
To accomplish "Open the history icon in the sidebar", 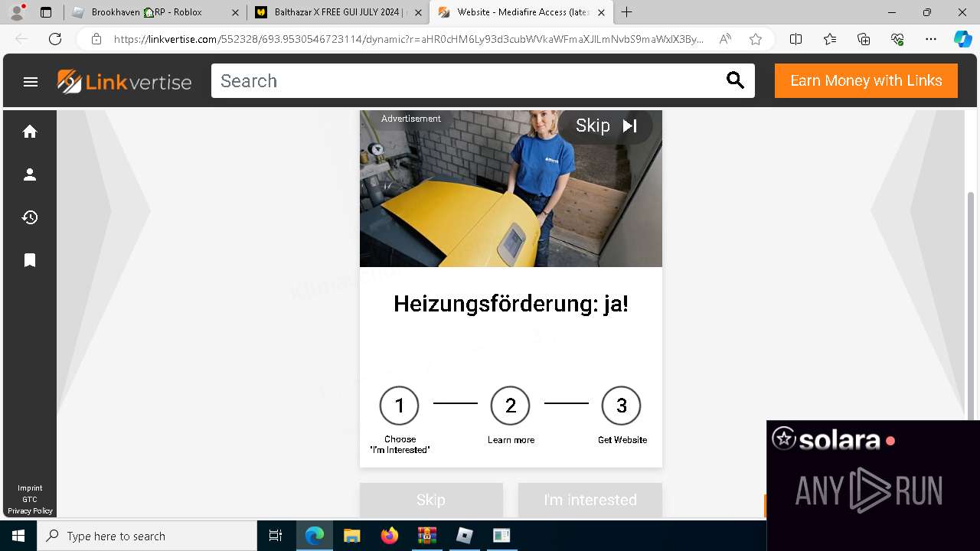I will 30,217.
